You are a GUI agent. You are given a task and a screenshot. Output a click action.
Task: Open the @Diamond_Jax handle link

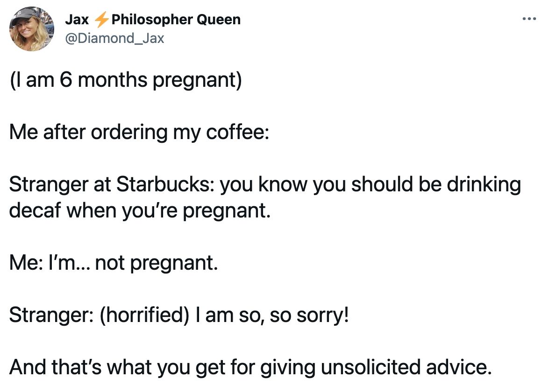(x=114, y=38)
